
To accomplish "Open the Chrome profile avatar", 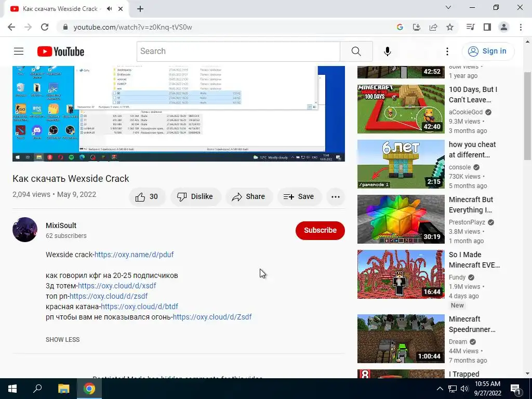I will pyautogui.click(x=504, y=27).
